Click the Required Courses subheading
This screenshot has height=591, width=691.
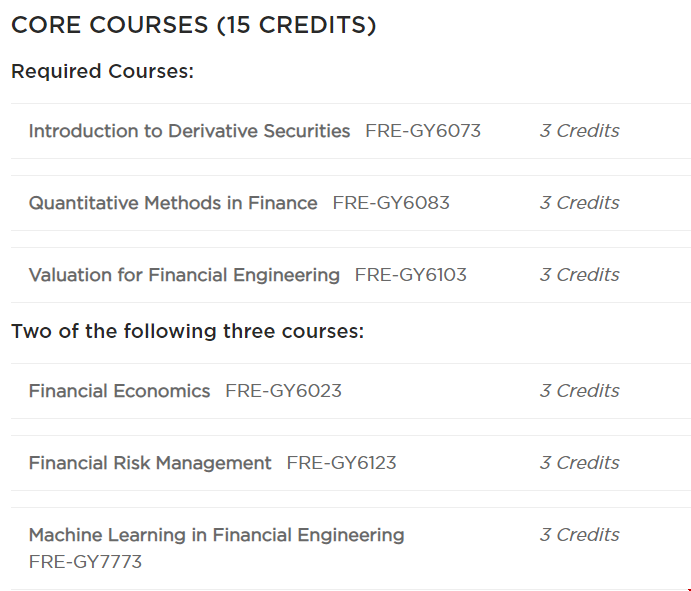coord(102,71)
